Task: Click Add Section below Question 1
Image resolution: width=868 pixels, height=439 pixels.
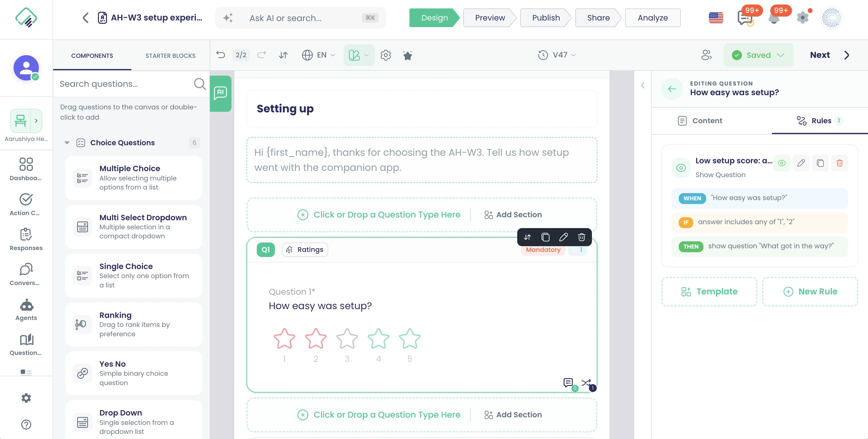Action: pos(513,415)
